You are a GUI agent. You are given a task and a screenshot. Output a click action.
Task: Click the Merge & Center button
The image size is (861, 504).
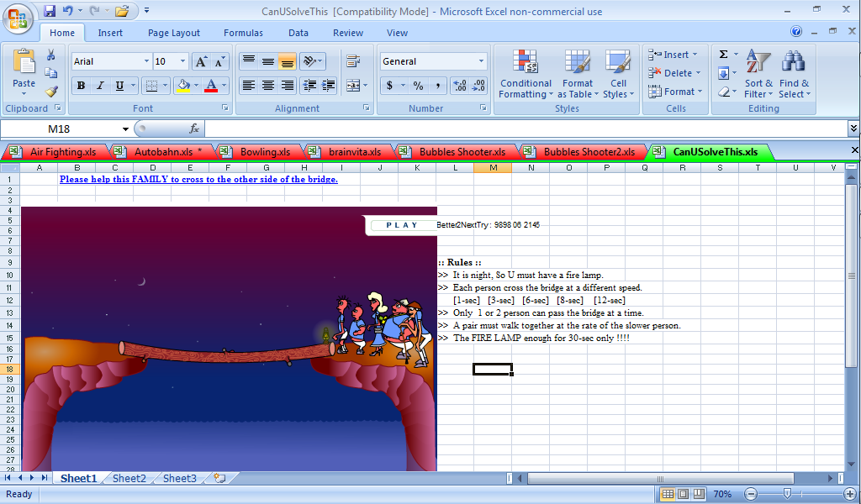coord(353,86)
